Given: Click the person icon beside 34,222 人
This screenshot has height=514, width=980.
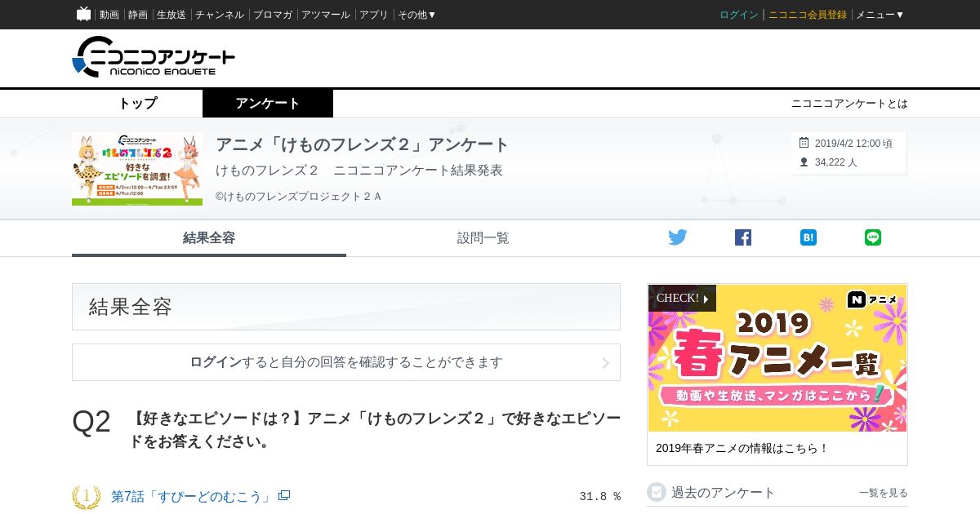Looking at the screenshot, I should 804,162.
